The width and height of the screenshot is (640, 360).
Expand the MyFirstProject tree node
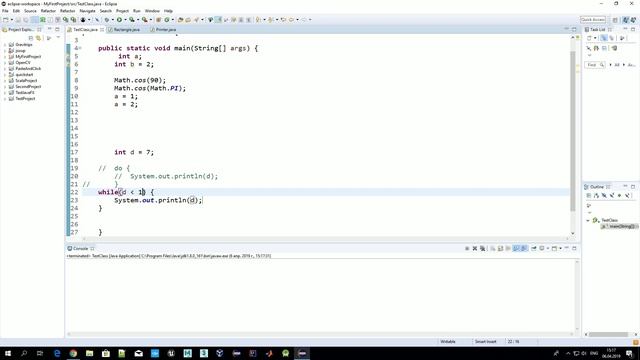[x=5, y=57]
